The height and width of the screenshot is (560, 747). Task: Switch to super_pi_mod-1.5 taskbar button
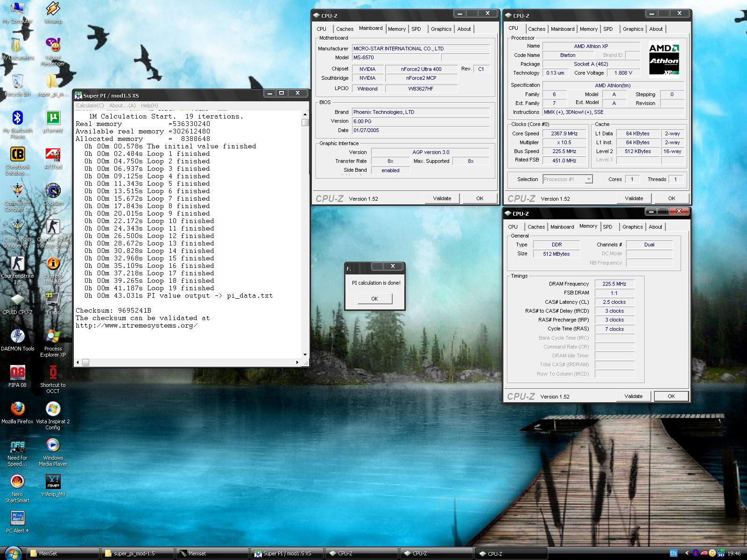click(x=137, y=553)
